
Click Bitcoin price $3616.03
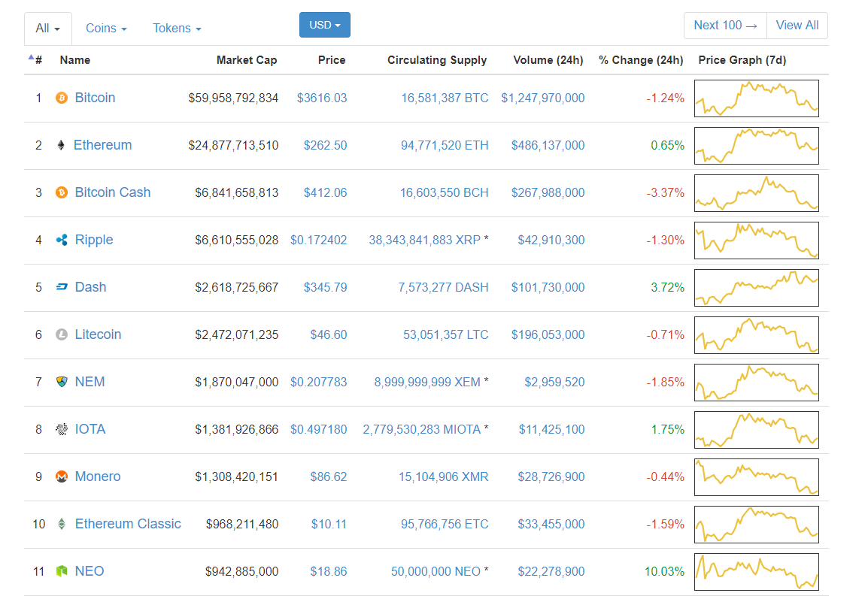322,98
